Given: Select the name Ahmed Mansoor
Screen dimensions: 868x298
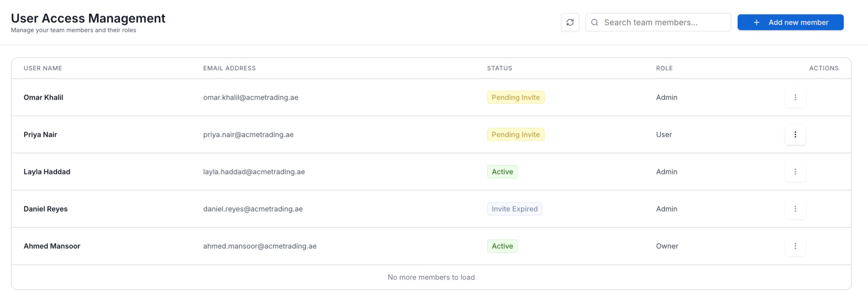Looking at the screenshot, I should 52,246.
